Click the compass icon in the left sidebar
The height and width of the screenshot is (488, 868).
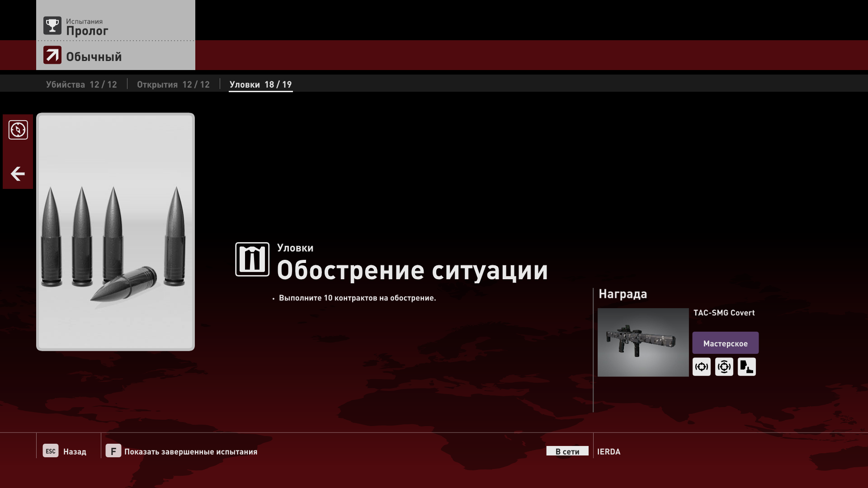pyautogui.click(x=18, y=130)
